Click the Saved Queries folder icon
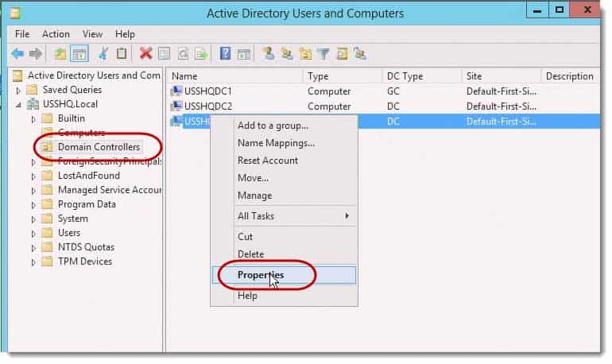The width and height of the screenshot is (612, 364). 32,90
